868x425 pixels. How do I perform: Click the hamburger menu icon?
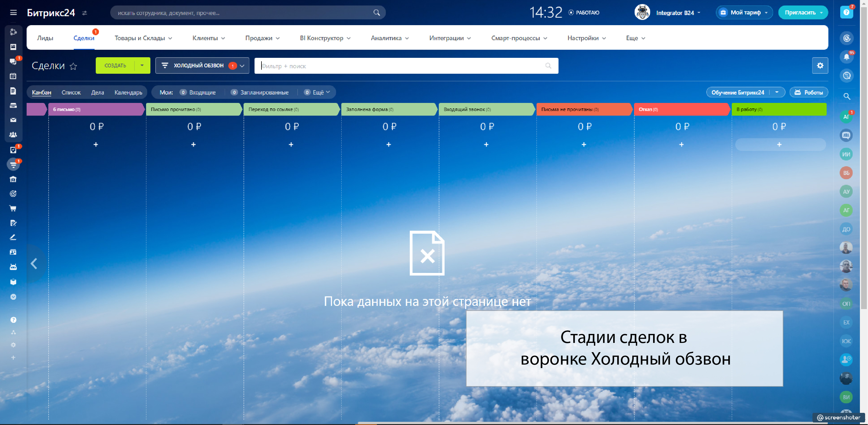click(x=13, y=12)
